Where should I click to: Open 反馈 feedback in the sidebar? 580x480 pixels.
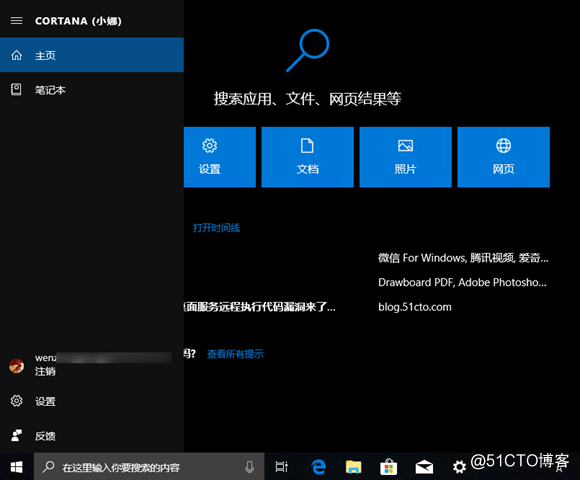tap(92, 436)
